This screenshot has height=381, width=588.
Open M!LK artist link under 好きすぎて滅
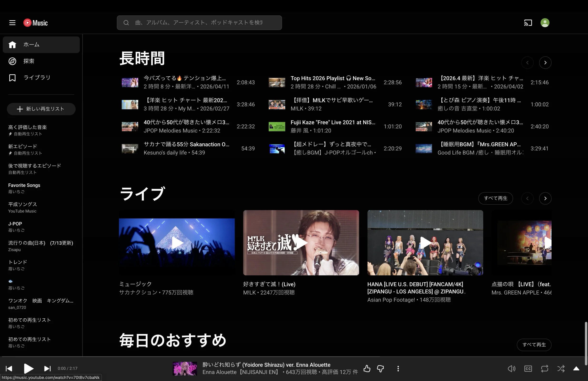pyautogui.click(x=249, y=292)
